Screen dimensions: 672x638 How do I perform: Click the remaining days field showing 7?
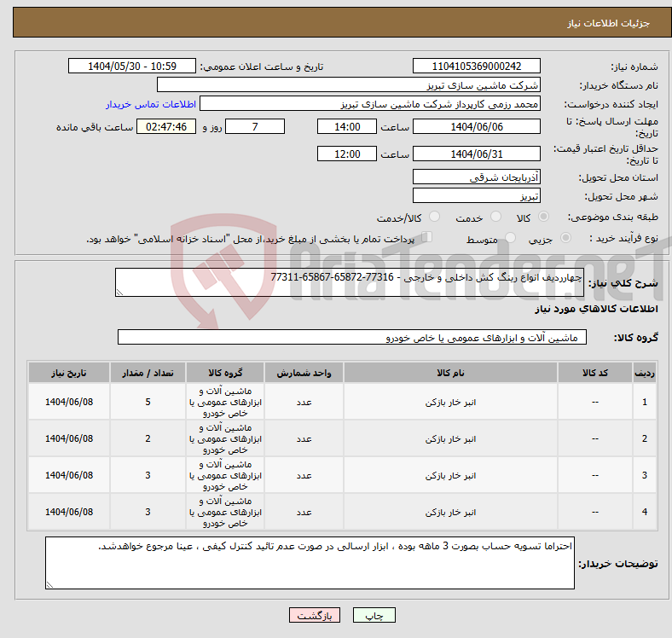[x=255, y=126]
